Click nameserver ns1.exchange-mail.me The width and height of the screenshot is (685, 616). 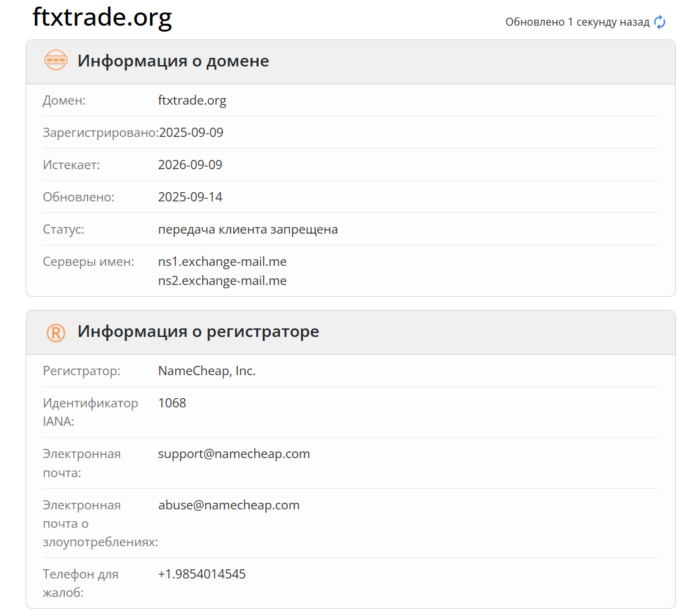pyautogui.click(x=222, y=261)
